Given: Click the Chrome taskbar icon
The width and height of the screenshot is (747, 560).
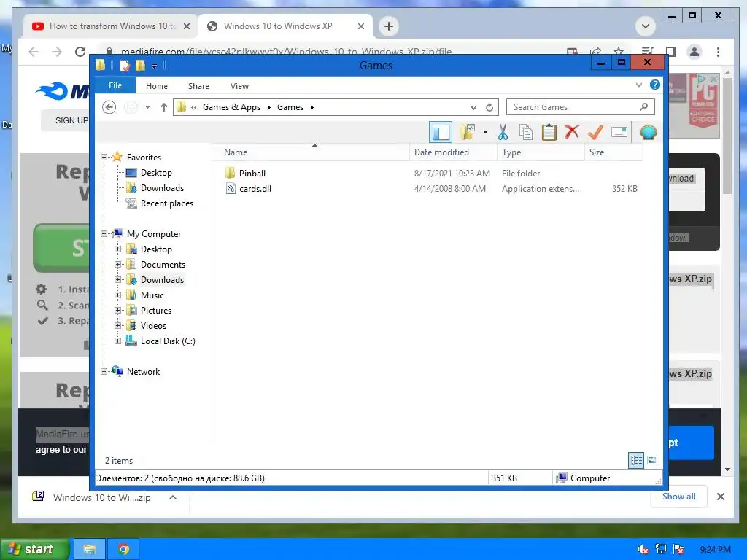Looking at the screenshot, I should 124,550.
